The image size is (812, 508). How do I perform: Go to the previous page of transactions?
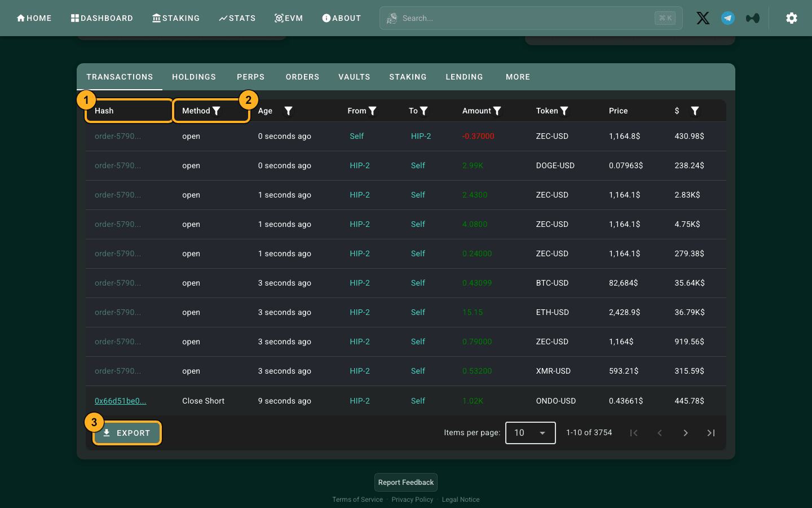pos(659,433)
